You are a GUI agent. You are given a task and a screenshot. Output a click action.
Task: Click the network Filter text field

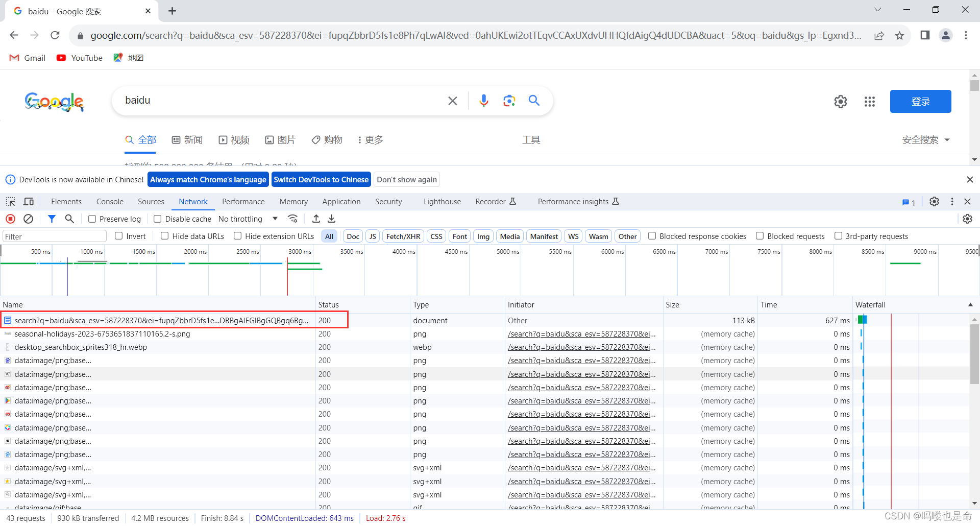54,236
